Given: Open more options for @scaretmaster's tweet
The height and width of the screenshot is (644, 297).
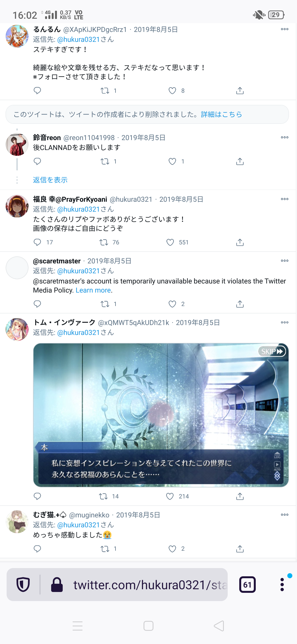Looking at the screenshot, I should [x=285, y=260].
